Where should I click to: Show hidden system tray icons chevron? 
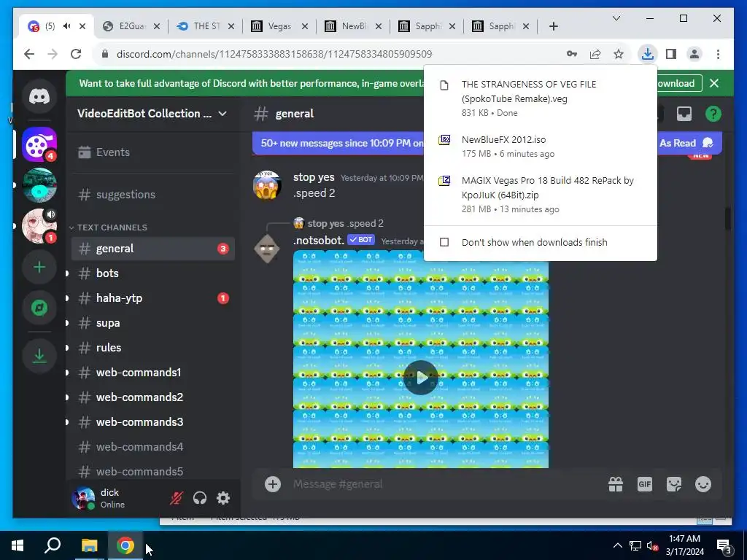(617, 545)
